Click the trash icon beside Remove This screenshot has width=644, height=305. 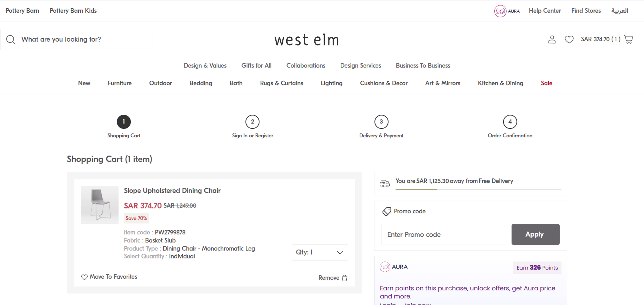click(x=344, y=278)
